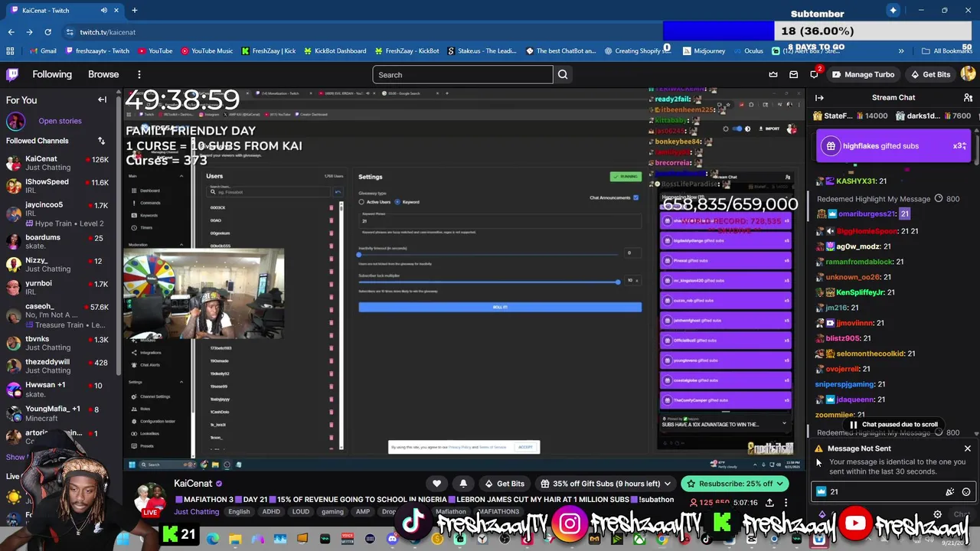Share the stream via upload icon
Screen dimensions: 980x551
click(x=769, y=503)
